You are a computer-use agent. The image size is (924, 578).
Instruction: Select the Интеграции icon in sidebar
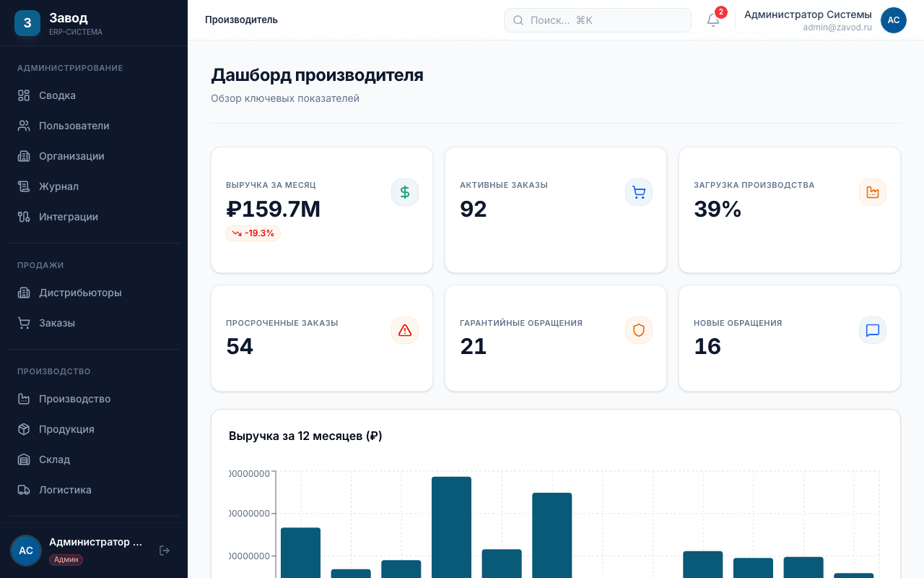click(x=22, y=217)
